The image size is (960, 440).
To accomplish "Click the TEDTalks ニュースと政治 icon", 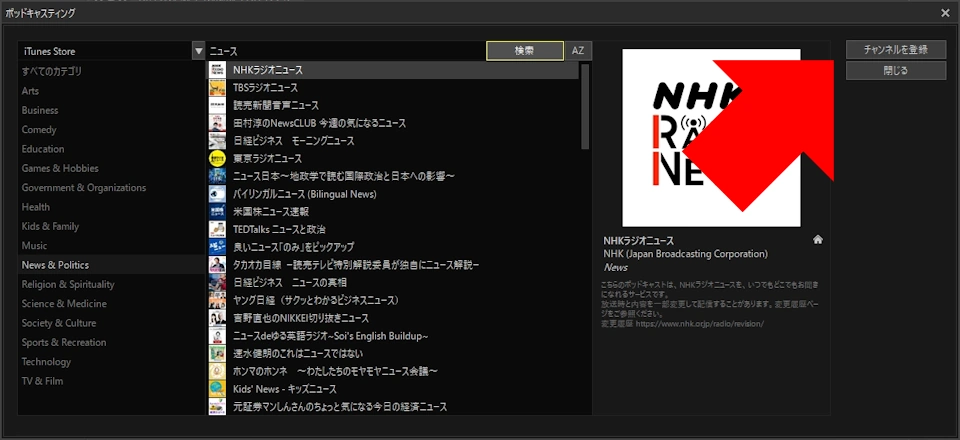I will (217, 229).
